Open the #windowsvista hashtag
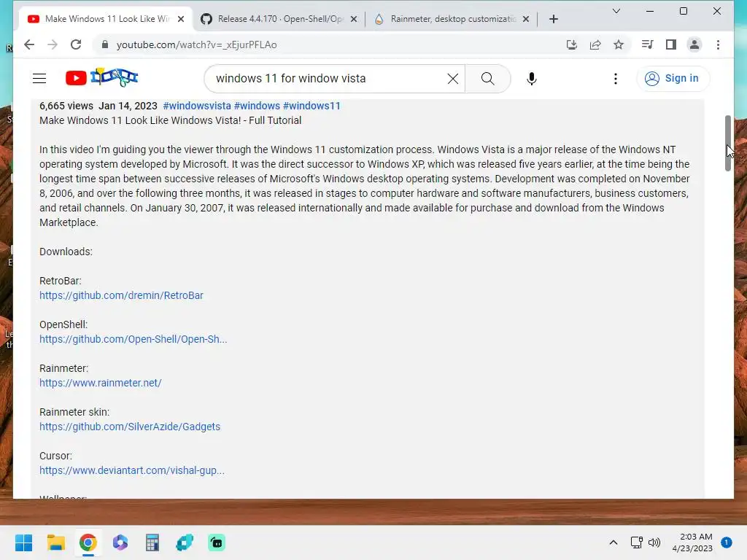The height and width of the screenshot is (560, 747). pos(197,106)
